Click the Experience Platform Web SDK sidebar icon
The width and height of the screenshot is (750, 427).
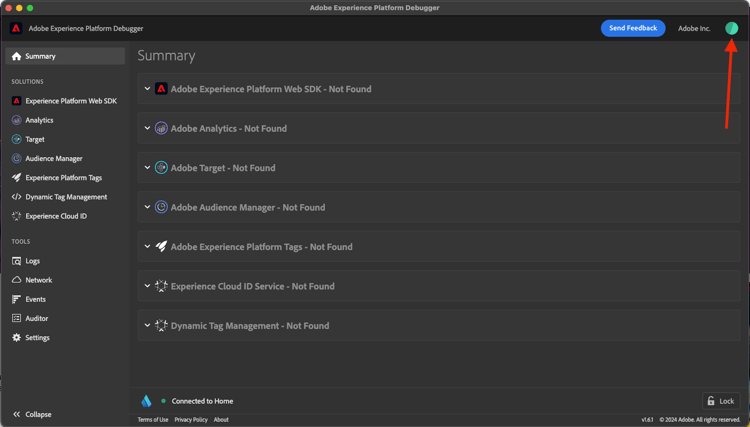click(16, 101)
